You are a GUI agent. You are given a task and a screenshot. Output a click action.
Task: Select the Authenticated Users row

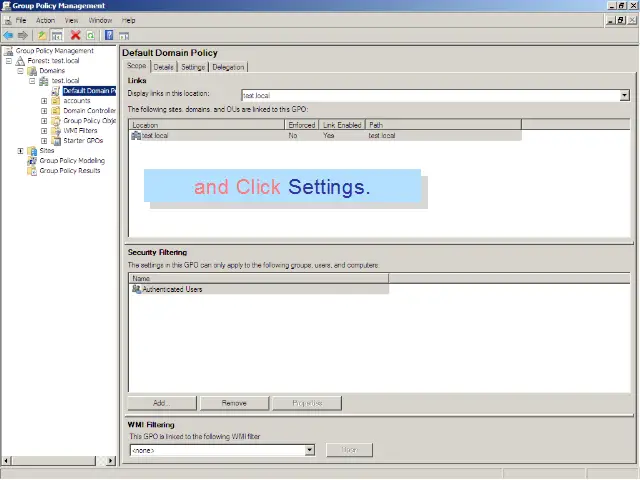point(259,289)
